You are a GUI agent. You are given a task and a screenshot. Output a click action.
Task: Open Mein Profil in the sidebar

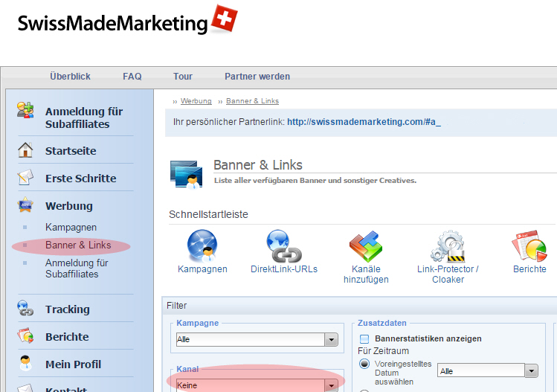click(73, 364)
